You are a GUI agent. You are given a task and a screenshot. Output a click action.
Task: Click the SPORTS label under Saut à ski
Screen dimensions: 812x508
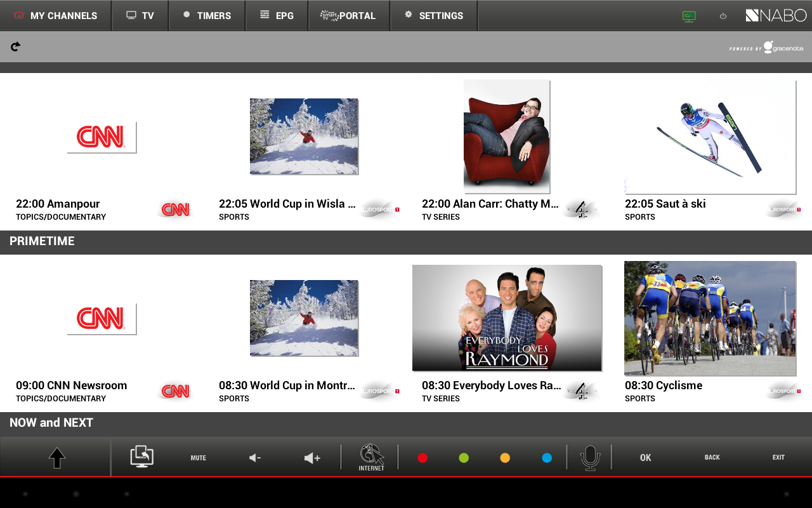(x=640, y=217)
